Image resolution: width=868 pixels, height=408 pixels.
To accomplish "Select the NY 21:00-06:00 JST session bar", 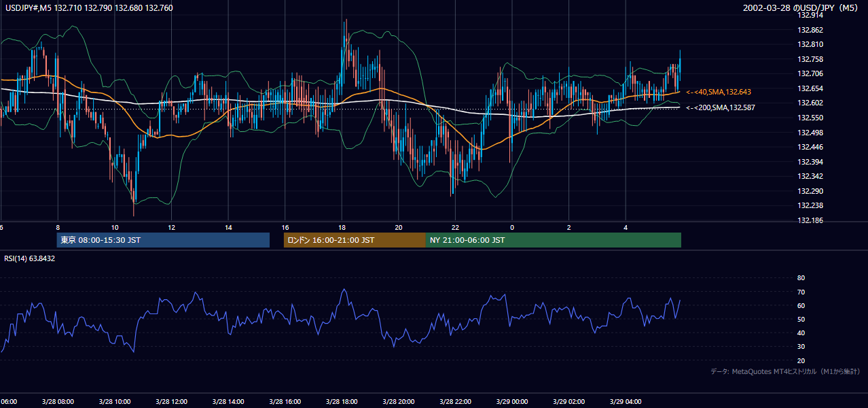I will (x=554, y=240).
